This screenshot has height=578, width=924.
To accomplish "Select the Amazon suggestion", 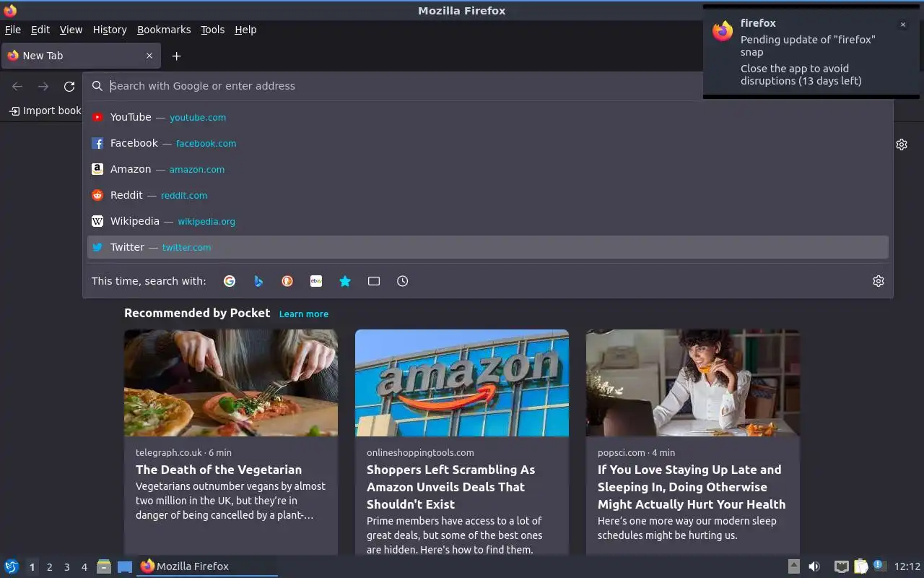I will pos(488,169).
